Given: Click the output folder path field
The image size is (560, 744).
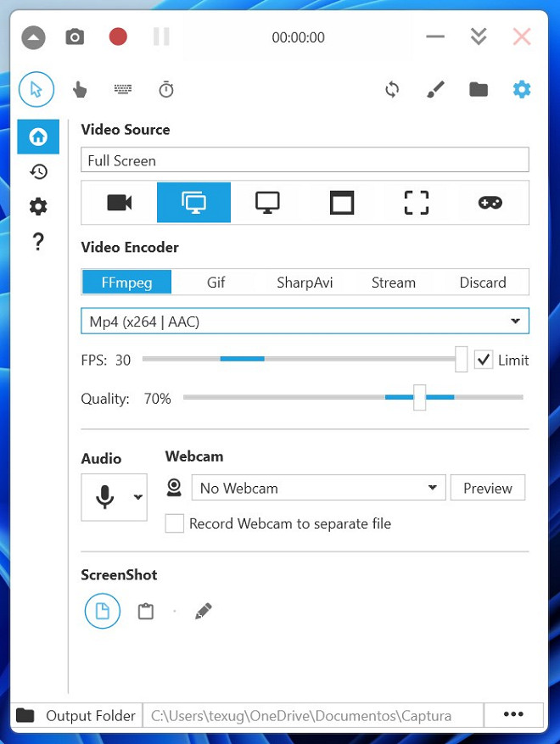Looking at the screenshot, I should click(313, 715).
